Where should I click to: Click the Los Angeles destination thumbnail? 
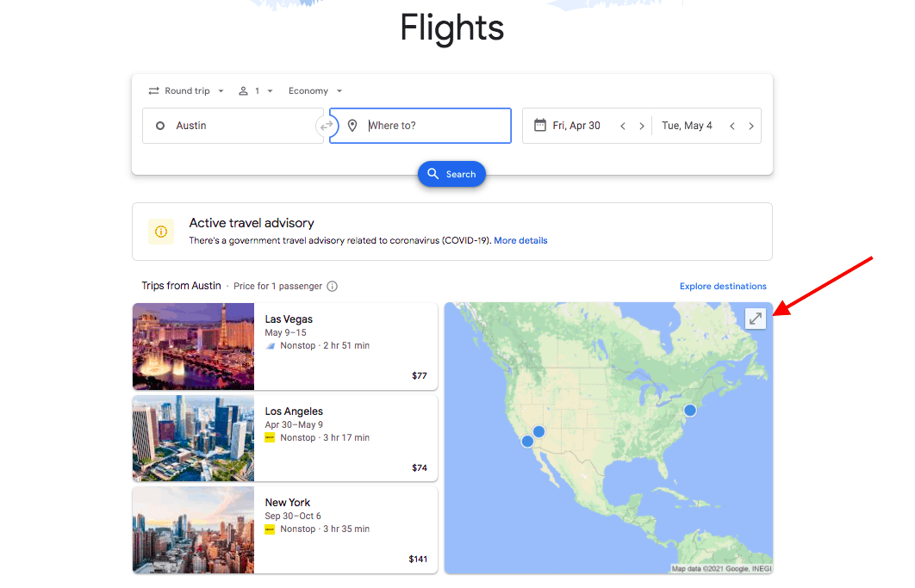click(x=192, y=438)
